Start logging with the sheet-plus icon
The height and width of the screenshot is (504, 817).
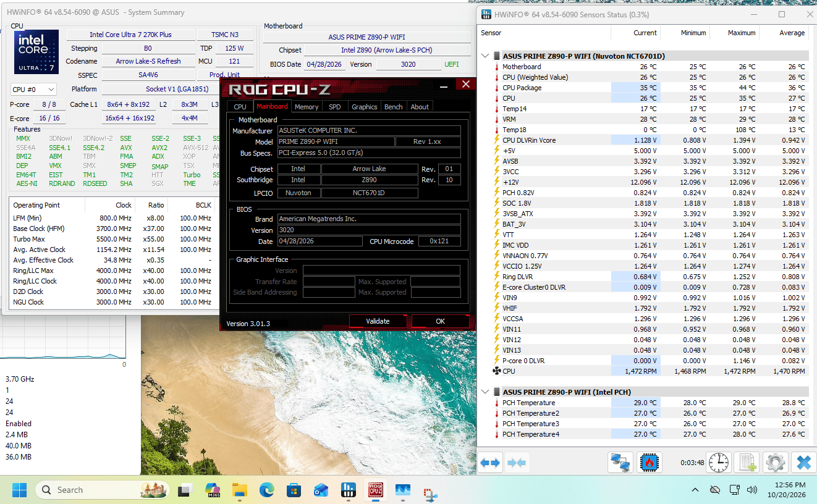tap(748, 462)
